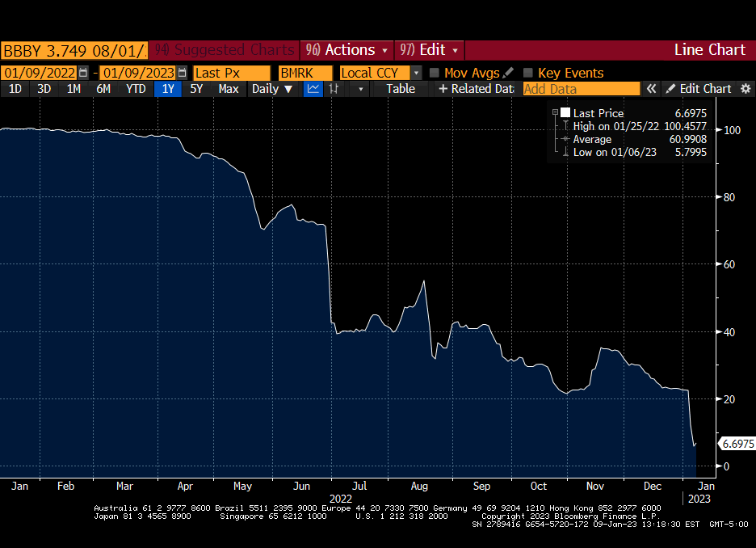Click the Low on 01/06/23 legend row

634,152
